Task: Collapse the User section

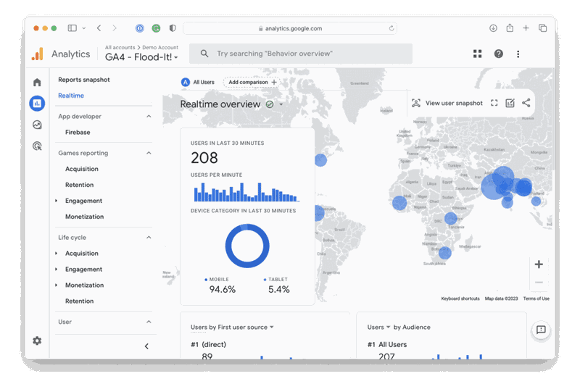Action: point(149,322)
